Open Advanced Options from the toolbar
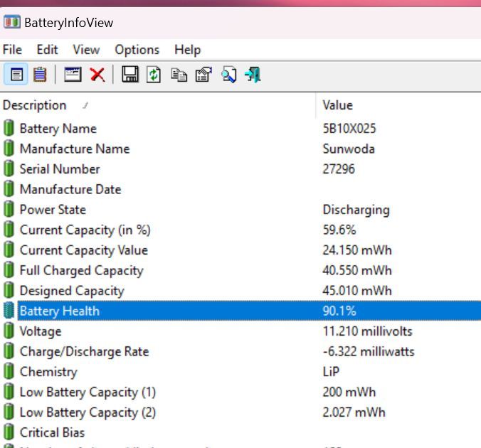This screenshot has width=481, height=448. 73,74
